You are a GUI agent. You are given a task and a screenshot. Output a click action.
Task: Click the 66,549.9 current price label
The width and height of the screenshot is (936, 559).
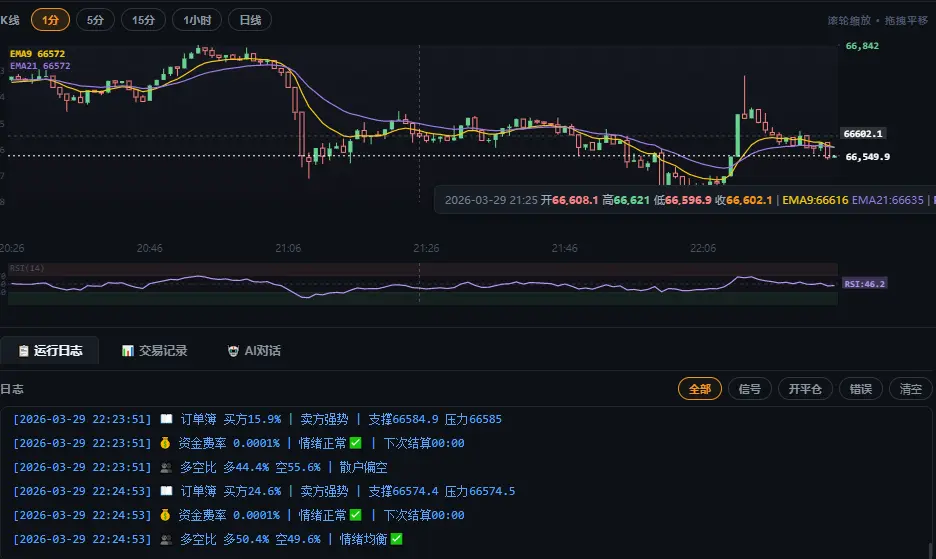(x=867, y=156)
